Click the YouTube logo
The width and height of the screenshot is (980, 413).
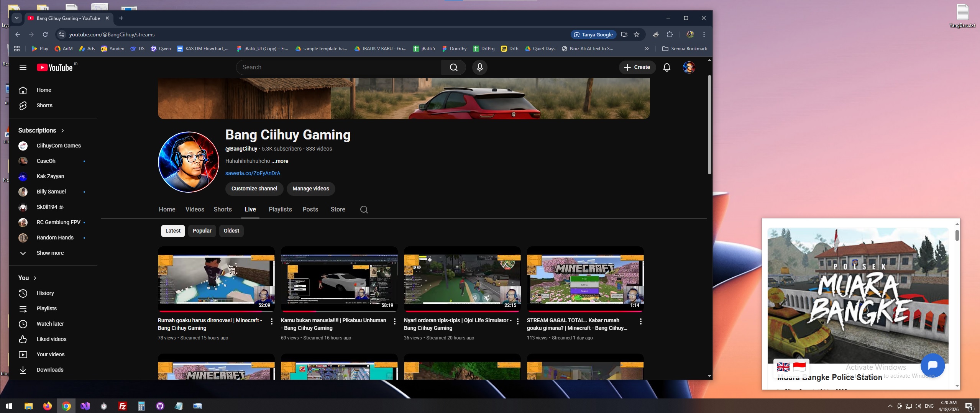pyautogui.click(x=55, y=67)
